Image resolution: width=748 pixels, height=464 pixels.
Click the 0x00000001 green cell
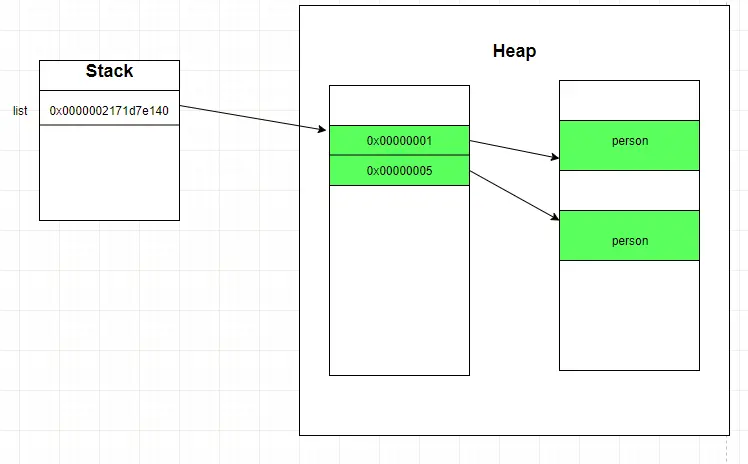(399, 141)
